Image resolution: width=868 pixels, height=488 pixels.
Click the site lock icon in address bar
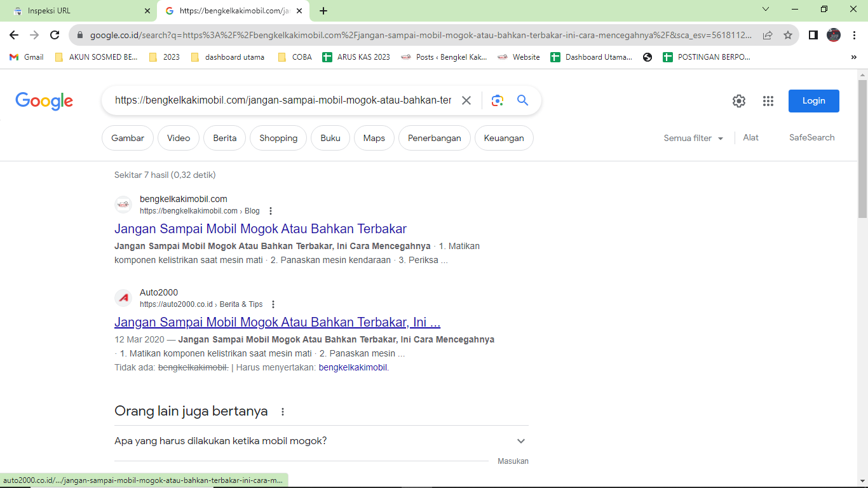click(80, 36)
